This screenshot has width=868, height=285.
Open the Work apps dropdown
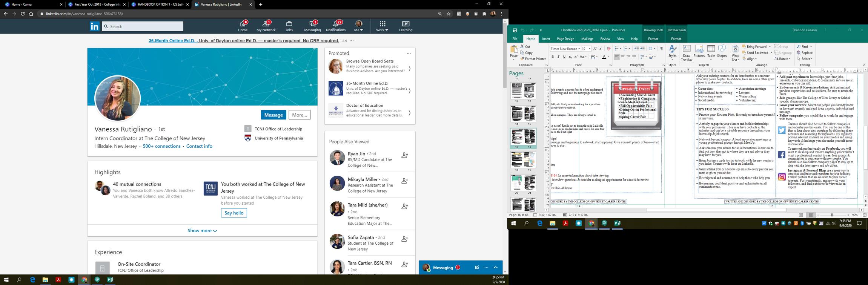(x=382, y=26)
